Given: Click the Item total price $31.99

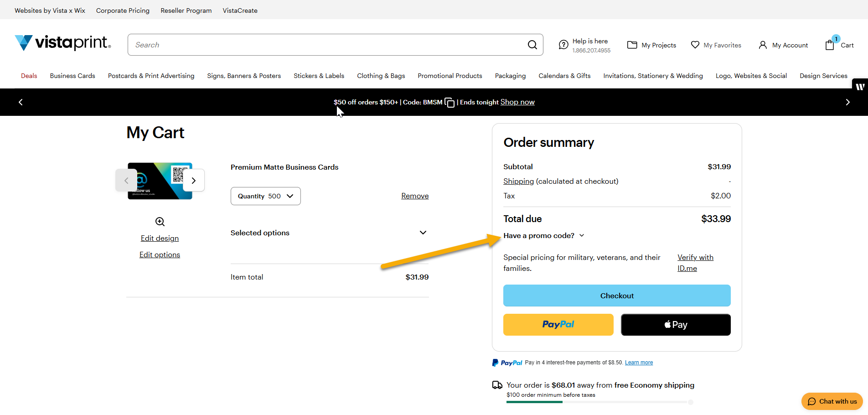Looking at the screenshot, I should pyautogui.click(x=417, y=277).
